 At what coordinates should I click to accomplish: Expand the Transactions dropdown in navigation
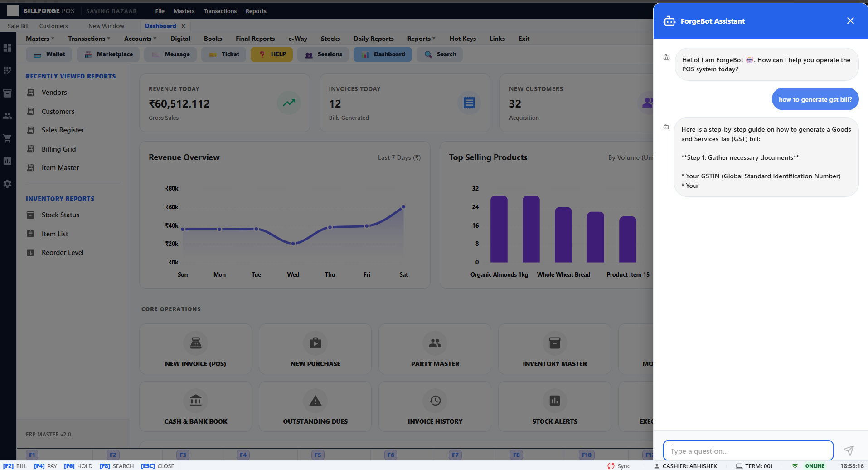coord(89,39)
